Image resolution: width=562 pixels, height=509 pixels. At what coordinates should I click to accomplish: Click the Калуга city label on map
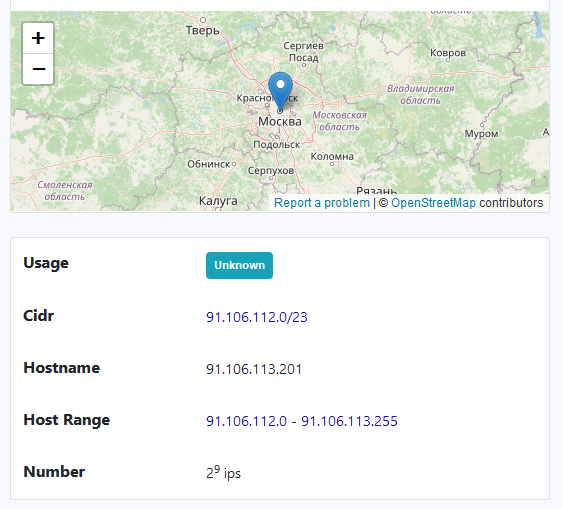click(218, 201)
